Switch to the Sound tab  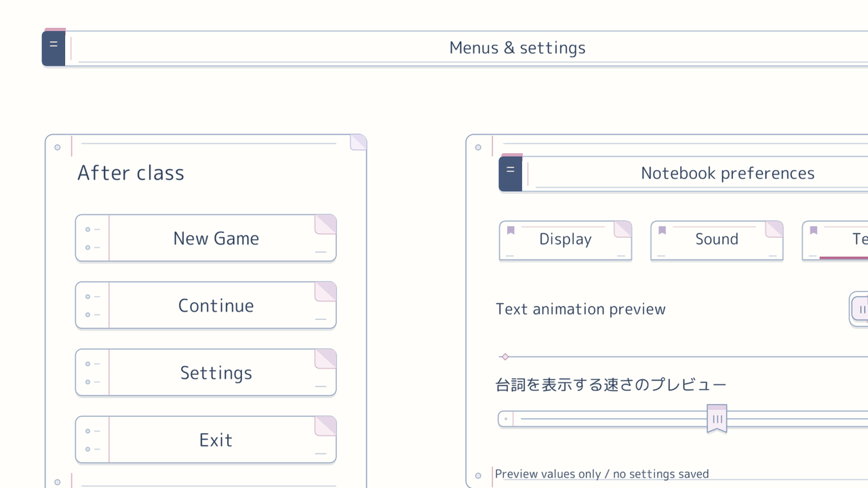(x=717, y=240)
